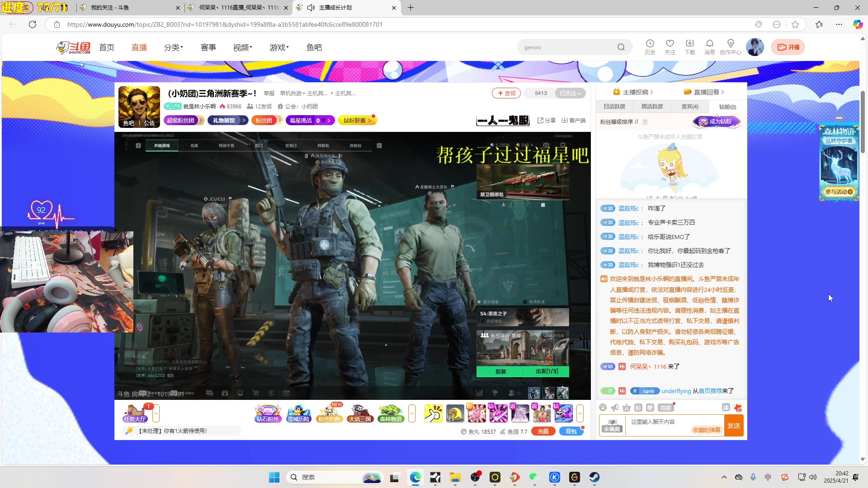Send the yellow clapping hand gift
868x488 pixels.
[433, 413]
